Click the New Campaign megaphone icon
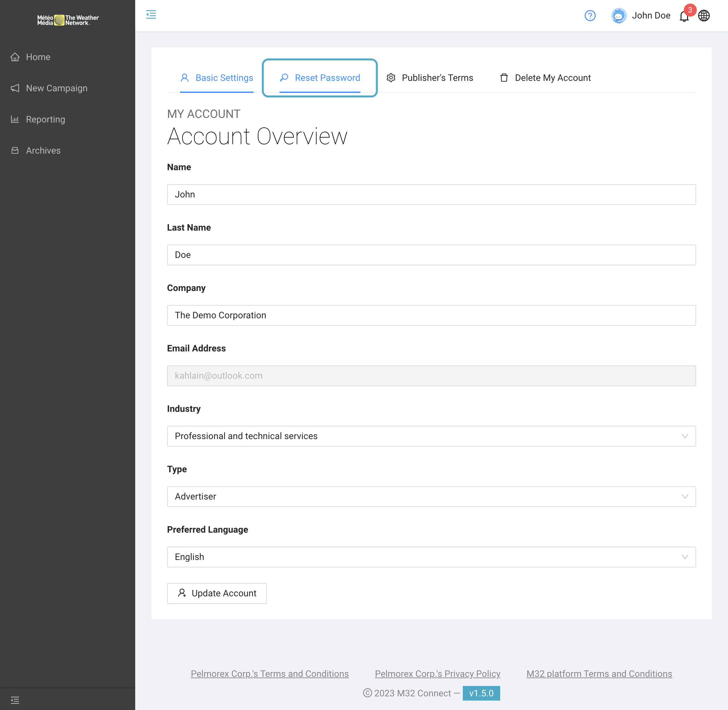This screenshot has height=710, width=728. [x=15, y=88]
